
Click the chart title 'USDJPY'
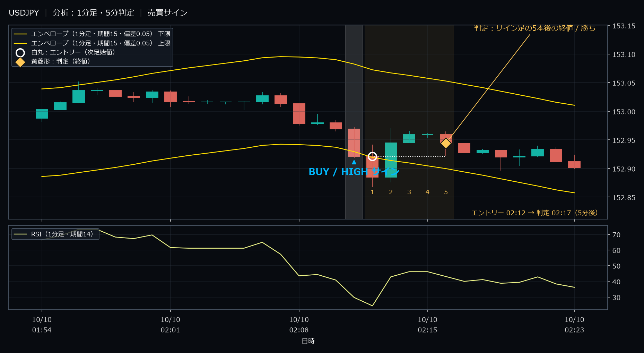24,13
